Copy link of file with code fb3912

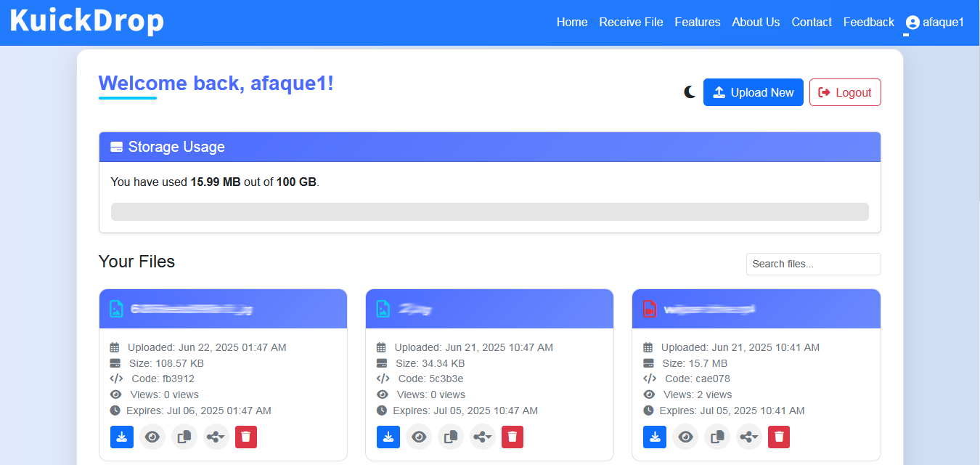[x=184, y=437]
